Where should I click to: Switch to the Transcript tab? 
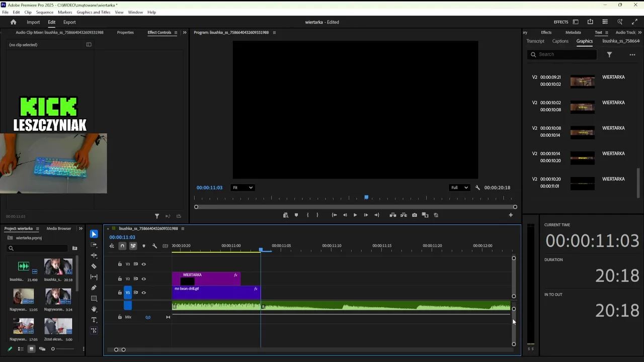click(x=535, y=41)
